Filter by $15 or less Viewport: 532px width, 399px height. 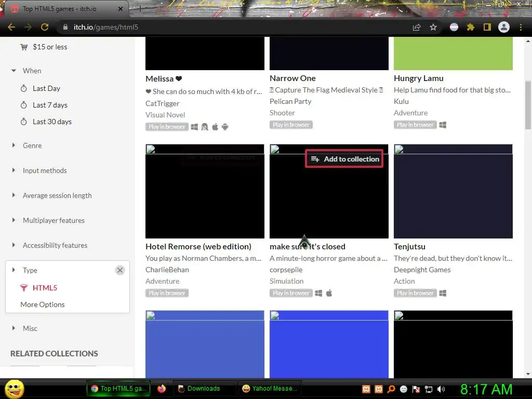pyautogui.click(x=50, y=47)
